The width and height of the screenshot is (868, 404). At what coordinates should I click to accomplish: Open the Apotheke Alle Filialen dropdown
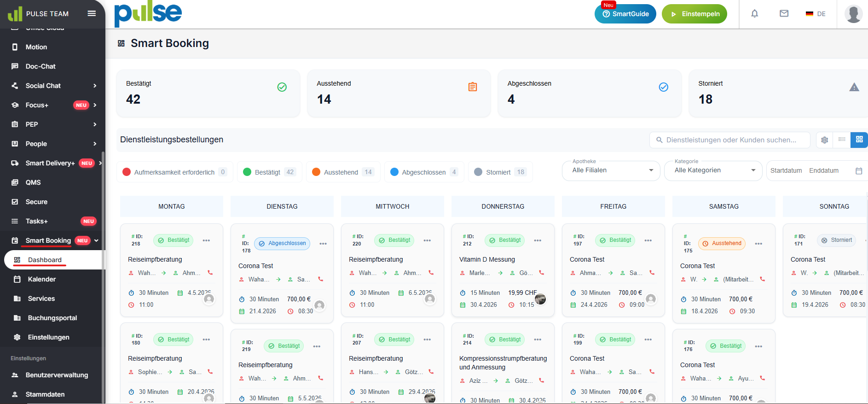click(611, 170)
